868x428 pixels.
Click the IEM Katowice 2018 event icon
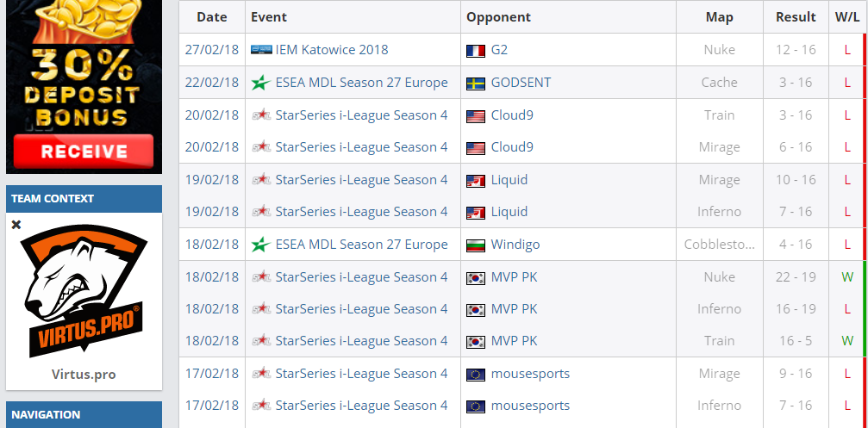[260, 50]
